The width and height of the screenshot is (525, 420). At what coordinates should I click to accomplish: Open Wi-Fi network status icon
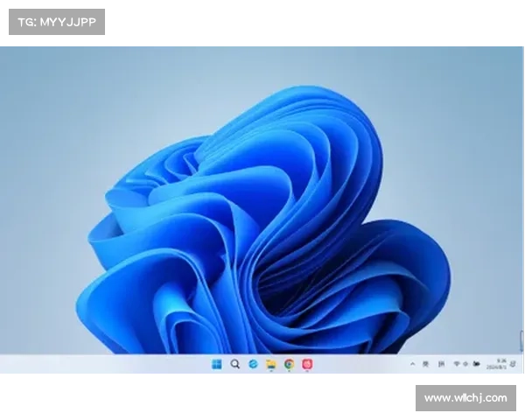[x=457, y=364]
